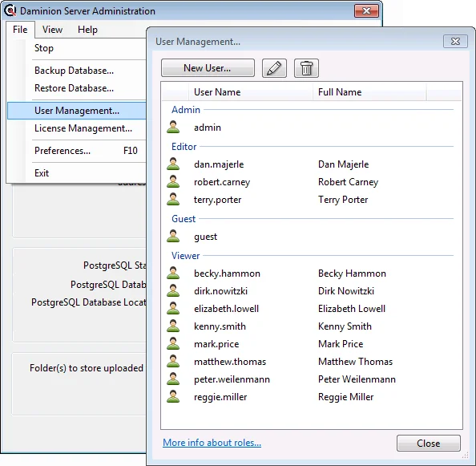476x466 pixels.
Task: Select the guest user name
Action: (205, 237)
